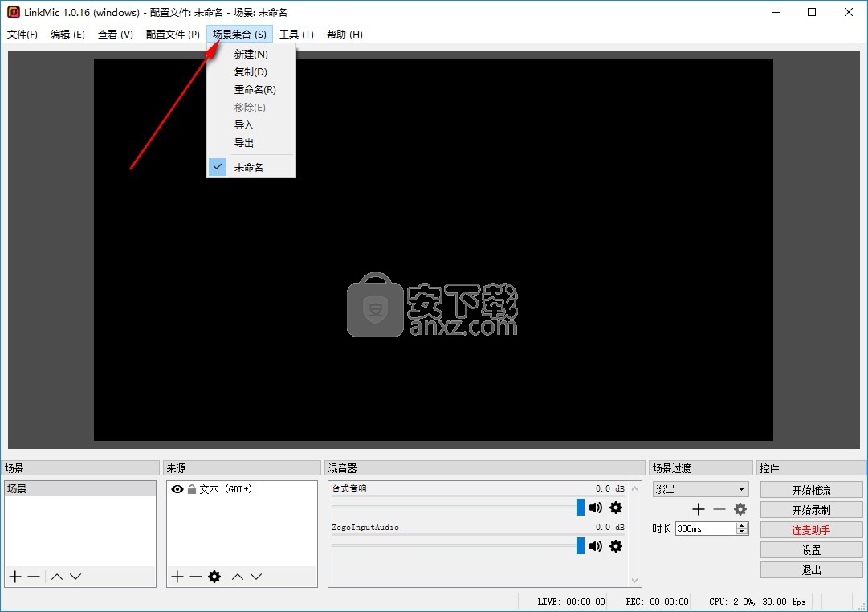
Task: Open 台式音响 mixer settings gear
Action: [616, 508]
